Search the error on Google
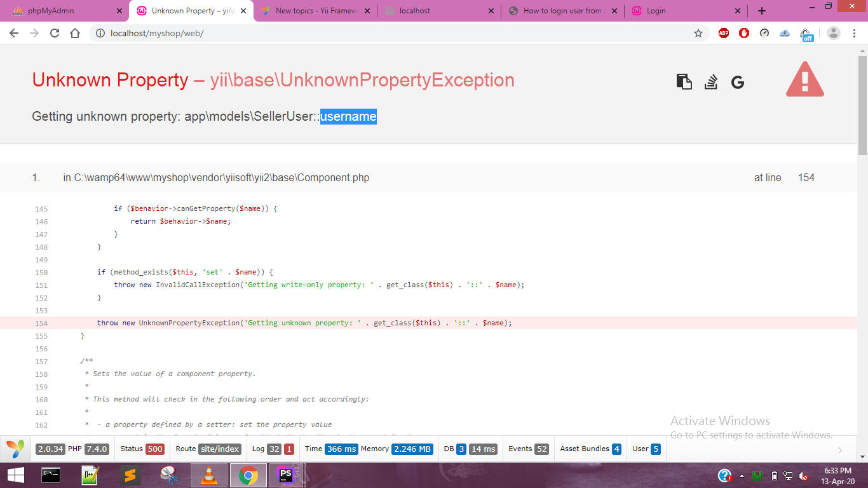This screenshot has width=868, height=488. click(x=737, y=82)
